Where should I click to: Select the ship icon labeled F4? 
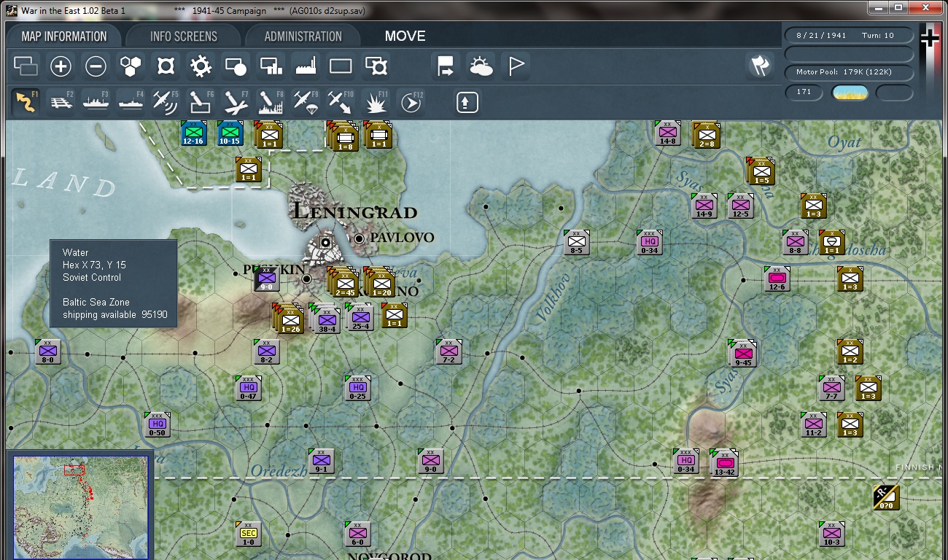pyautogui.click(x=131, y=101)
